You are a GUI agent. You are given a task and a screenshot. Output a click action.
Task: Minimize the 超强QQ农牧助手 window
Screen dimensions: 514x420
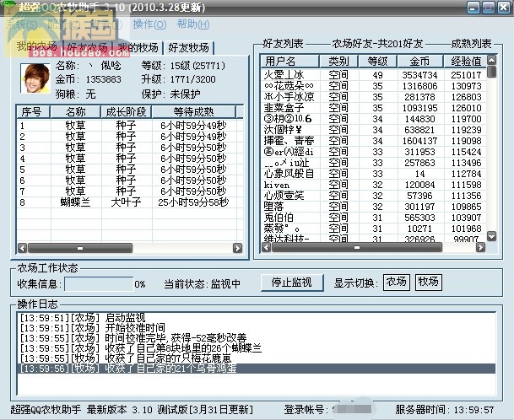(473, 8)
